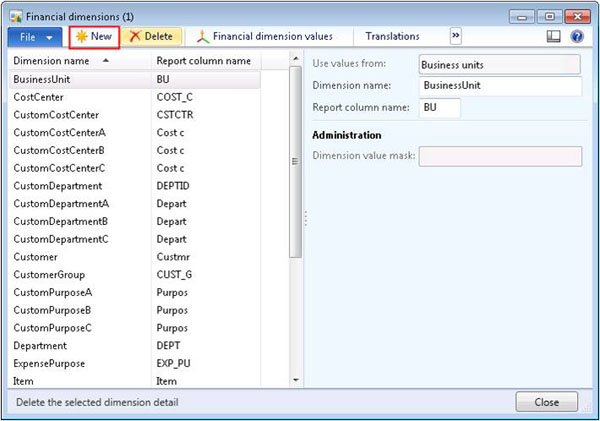Click the Report column name field
The image size is (600, 421).
tap(439, 106)
